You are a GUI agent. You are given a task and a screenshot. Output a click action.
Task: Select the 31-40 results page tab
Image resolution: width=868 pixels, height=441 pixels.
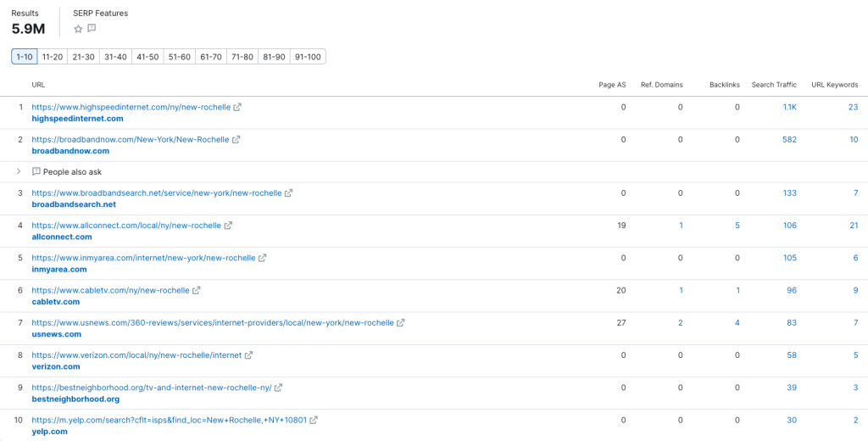click(115, 57)
